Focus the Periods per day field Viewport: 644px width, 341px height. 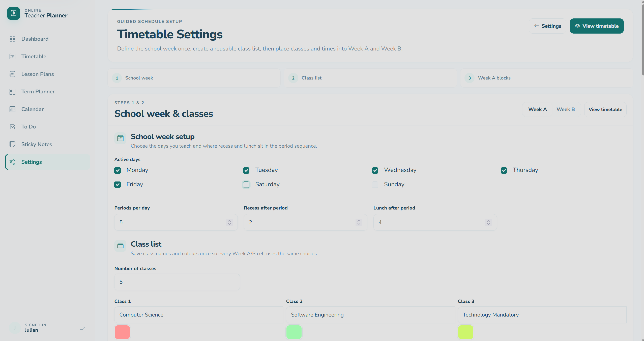(x=176, y=222)
